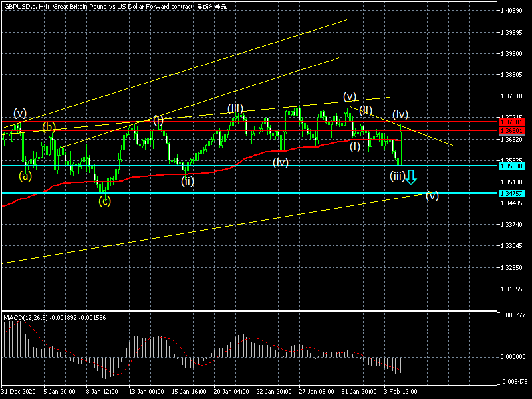Select the (v) label ending the 1.34757 line
The height and width of the screenshot is (399, 532).
[x=432, y=196]
